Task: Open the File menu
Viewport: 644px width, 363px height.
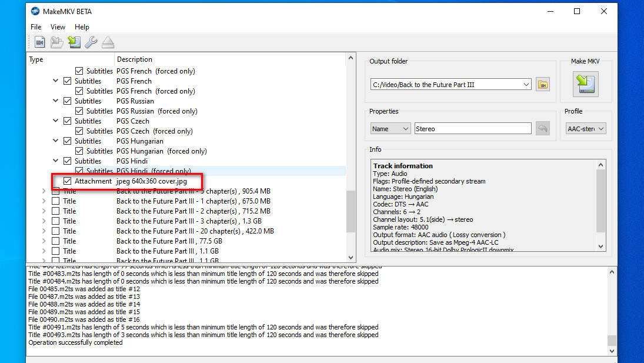Action: coord(36,26)
